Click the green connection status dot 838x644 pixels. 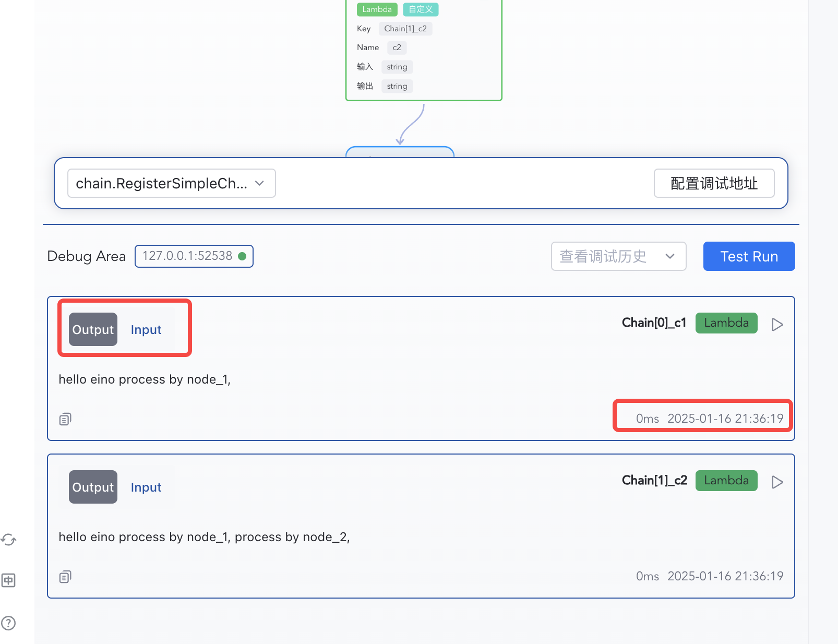click(x=242, y=256)
